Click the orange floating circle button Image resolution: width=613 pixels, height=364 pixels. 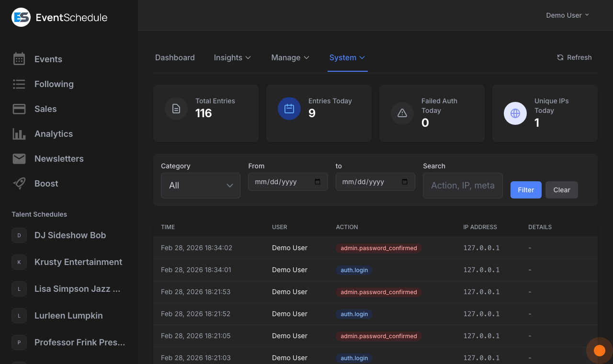coord(600,351)
